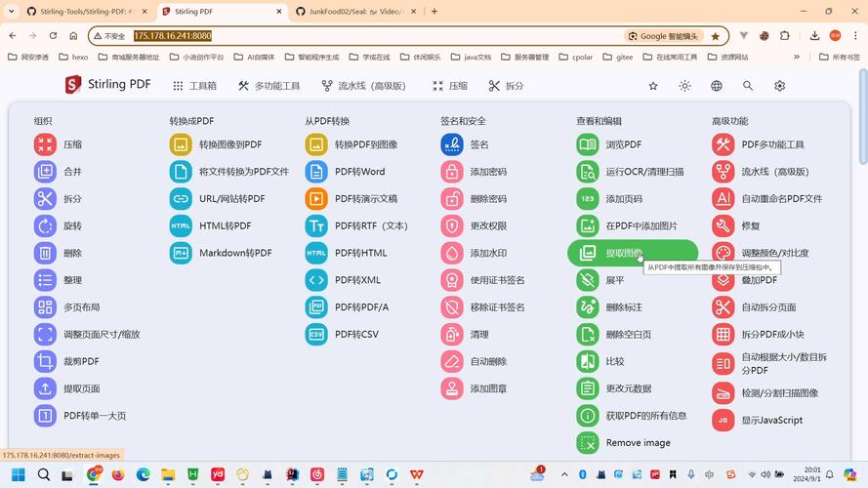Click the Stirling PDF logo
868x488 pixels.
tap(108, 85)
